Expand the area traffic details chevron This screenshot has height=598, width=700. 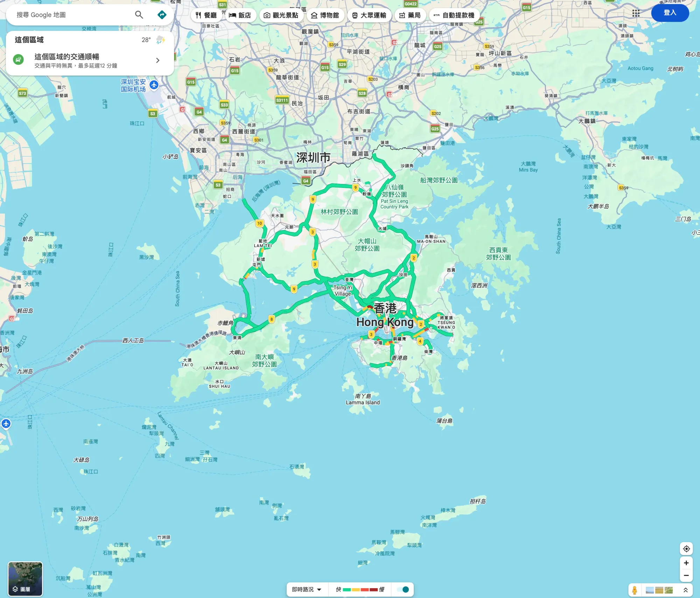tap(158, 60)
